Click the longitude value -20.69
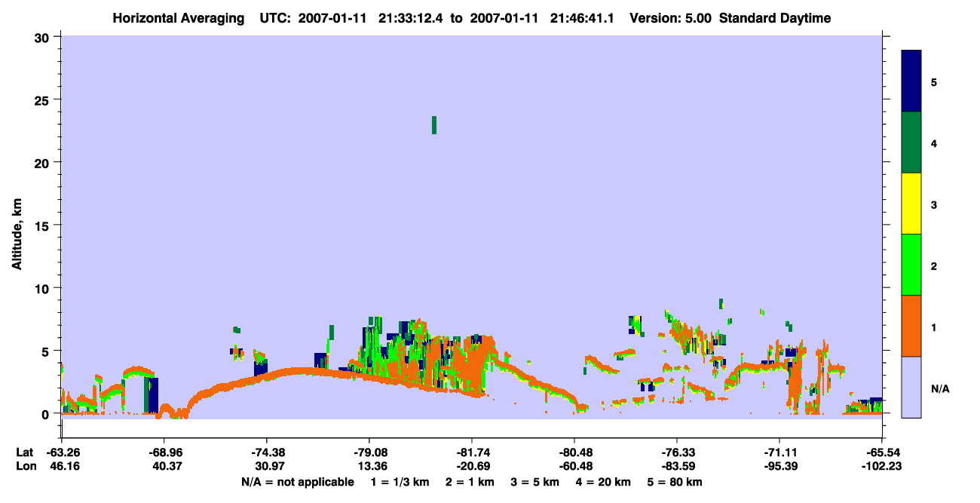Screen dimensions: 980x503 [472, 466]
